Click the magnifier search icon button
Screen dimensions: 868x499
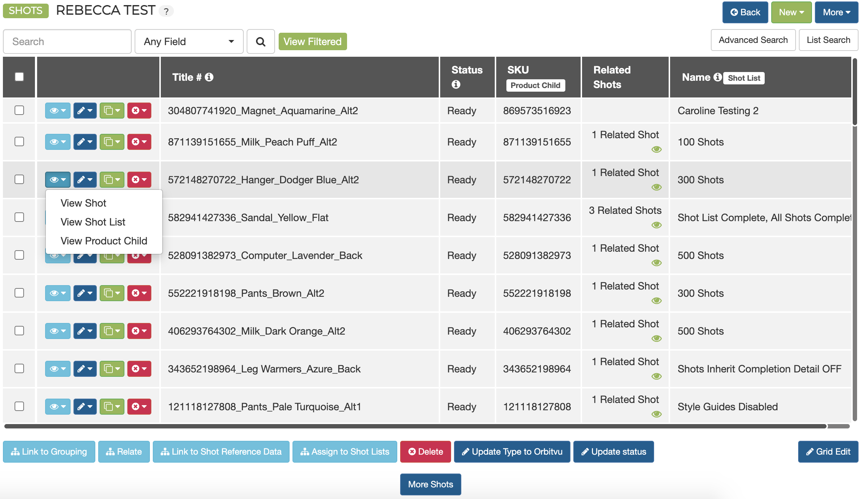(260, 41)
